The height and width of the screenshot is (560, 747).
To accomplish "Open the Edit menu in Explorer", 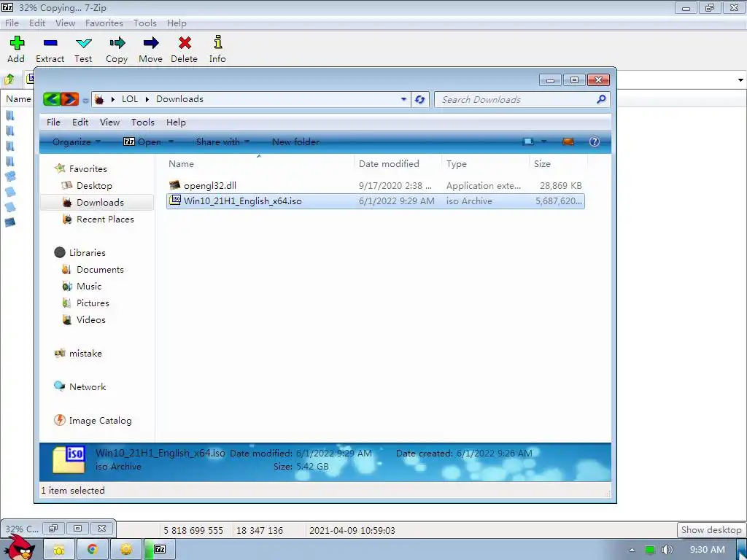I will [x=80, y=122].
